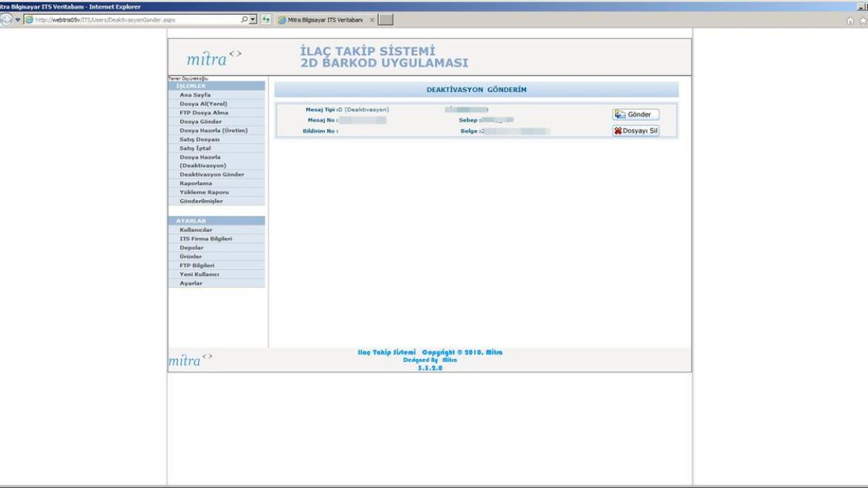This screenshot has width=868, height=488.
Task: Open FTP Bilgileri settings entry
Action: 197,265
